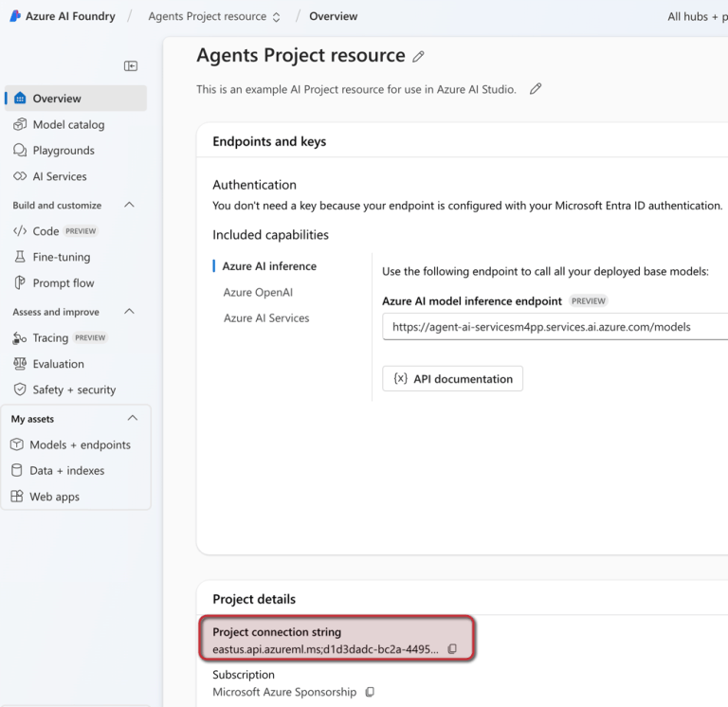Collapse the Build and customize section
Image resolution: width=728 pixels, height=707 pixels.
pos(129,205)
